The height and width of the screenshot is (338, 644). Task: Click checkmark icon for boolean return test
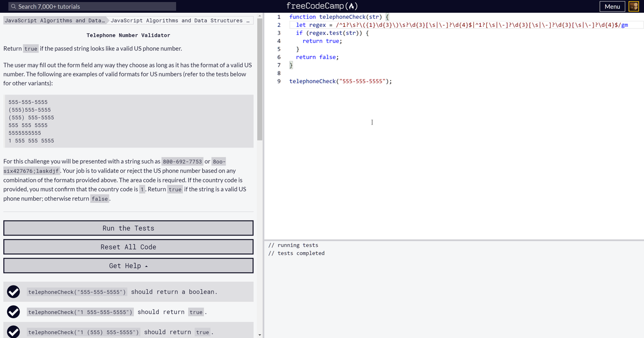point(13,292)
